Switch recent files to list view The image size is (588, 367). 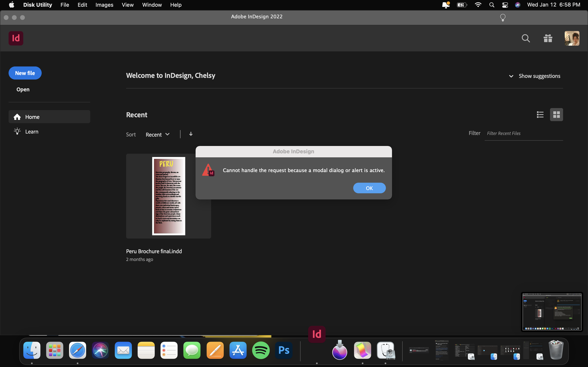pyautogui.click(x=540, y=114)
